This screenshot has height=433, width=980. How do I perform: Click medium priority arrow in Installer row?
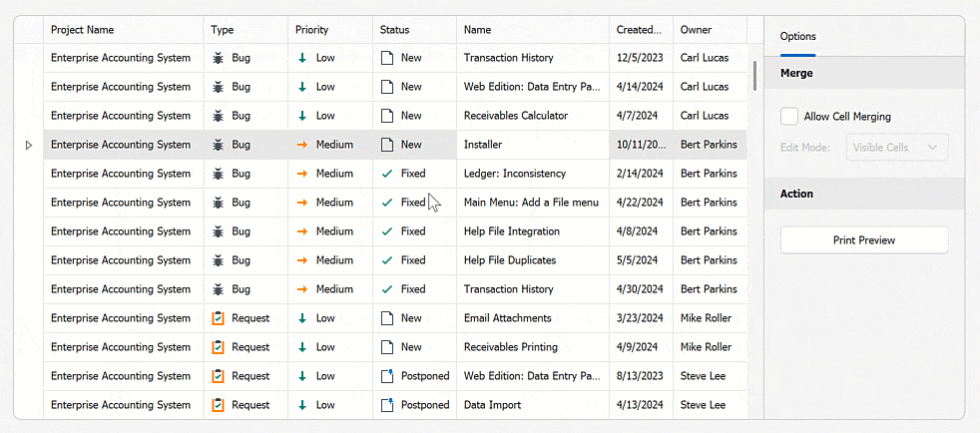pyautogui.click(x=302, y=145)
